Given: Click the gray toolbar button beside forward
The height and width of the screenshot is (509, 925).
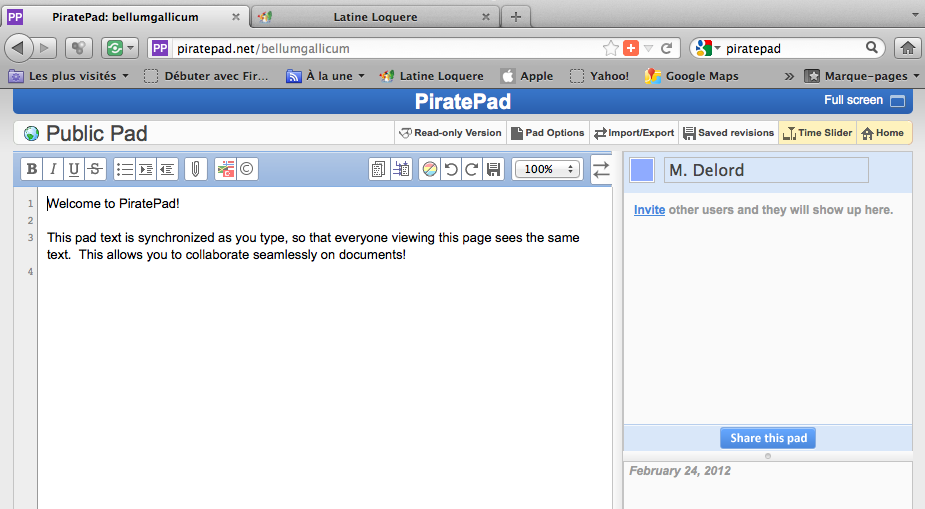Looking at the screenshot, I should tap(78, 48).
